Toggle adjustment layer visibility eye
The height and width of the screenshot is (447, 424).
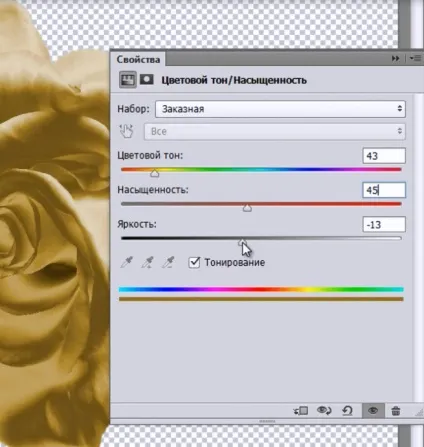pyautogui.click(x=373, y=410)
